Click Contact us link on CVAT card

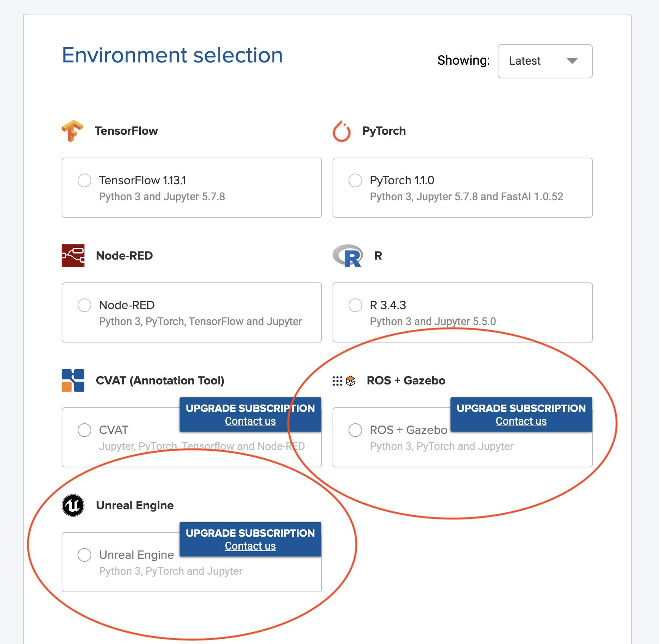(x=250, y=421)
